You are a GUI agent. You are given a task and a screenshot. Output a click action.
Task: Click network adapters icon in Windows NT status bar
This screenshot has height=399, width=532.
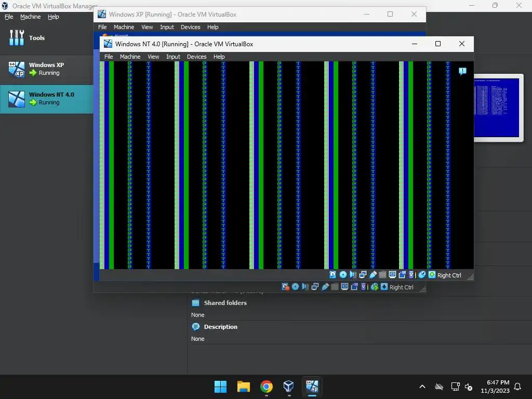point(363,275)
